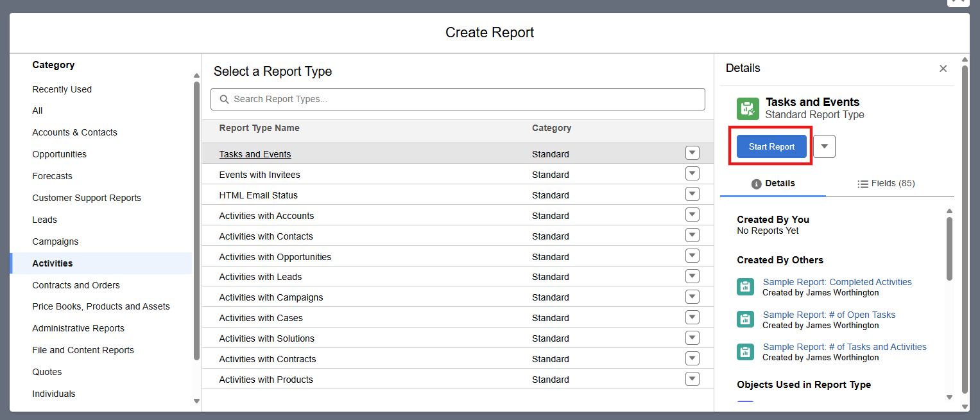Select the Leads category in the sidebar
This screenshot has height=420, width=980.
click(x=44, y=219)
